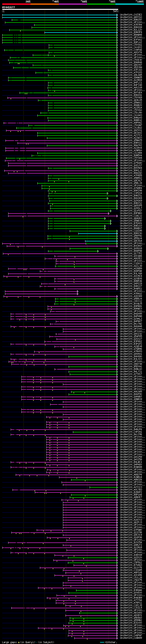Open hit UniRef100_B9RZ97
This screenshot has height=644, width=146.
(x=131, y=20)
